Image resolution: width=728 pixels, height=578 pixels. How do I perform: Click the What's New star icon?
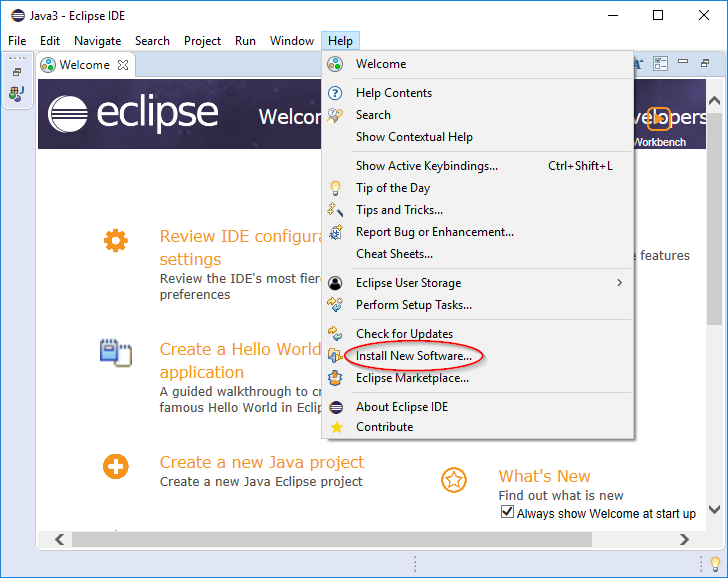[454, 480]
